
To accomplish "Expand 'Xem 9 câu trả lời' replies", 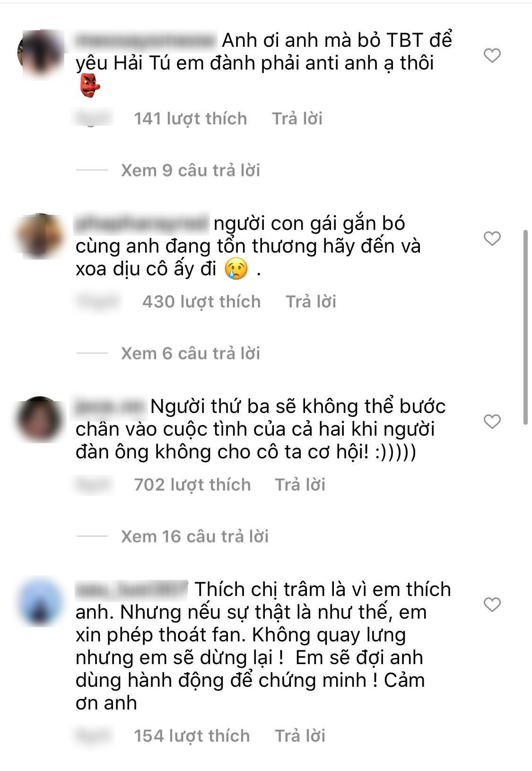I will [x=191, y=170].
